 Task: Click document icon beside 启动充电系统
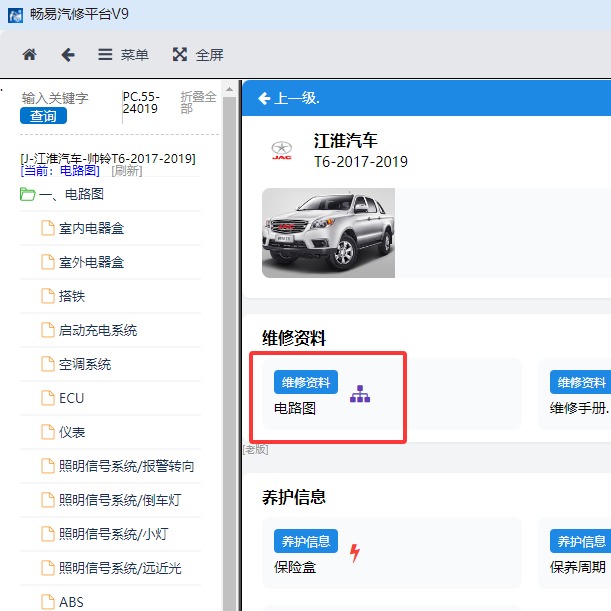(x=48, y=330)
